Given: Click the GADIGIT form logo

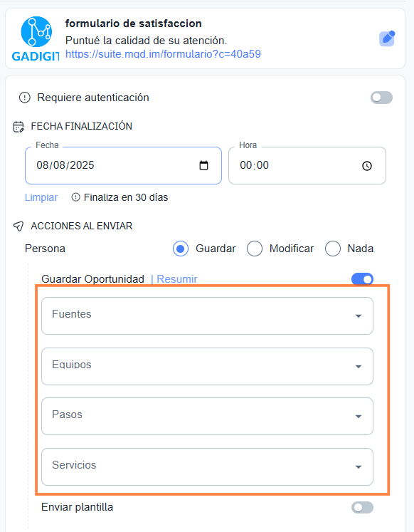Looking at the screenshot, I should (x=36, y=38).
